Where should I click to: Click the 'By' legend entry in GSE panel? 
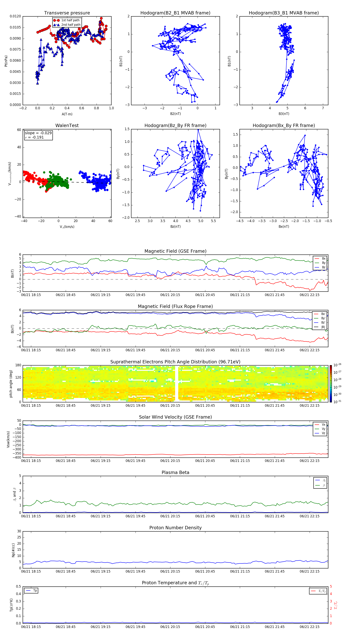pos(320,263)
